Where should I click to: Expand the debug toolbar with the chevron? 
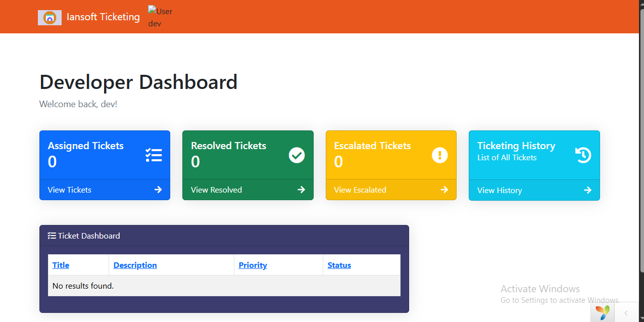pyautogui.click(x=626, y=313)
